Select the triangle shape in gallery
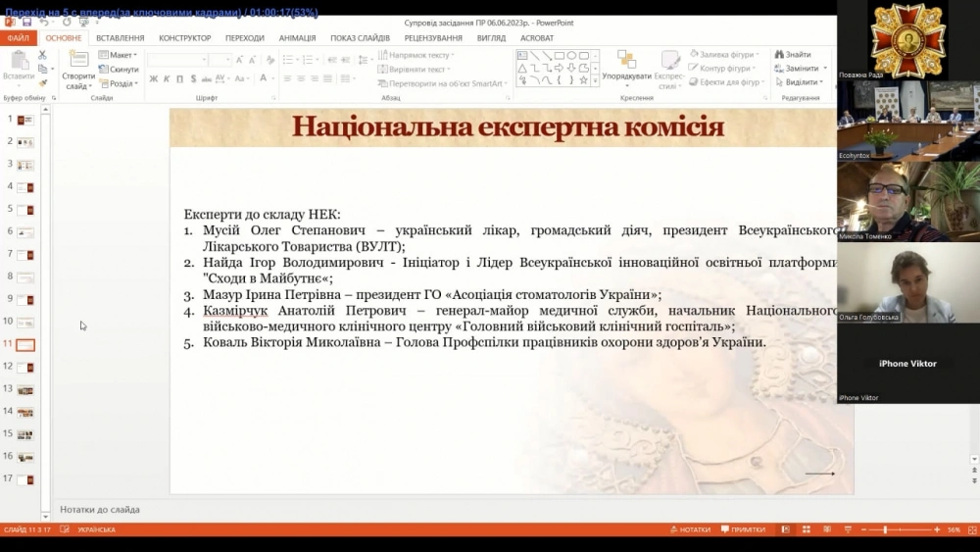This screenshot has height=552, width=980. (522, 68)
